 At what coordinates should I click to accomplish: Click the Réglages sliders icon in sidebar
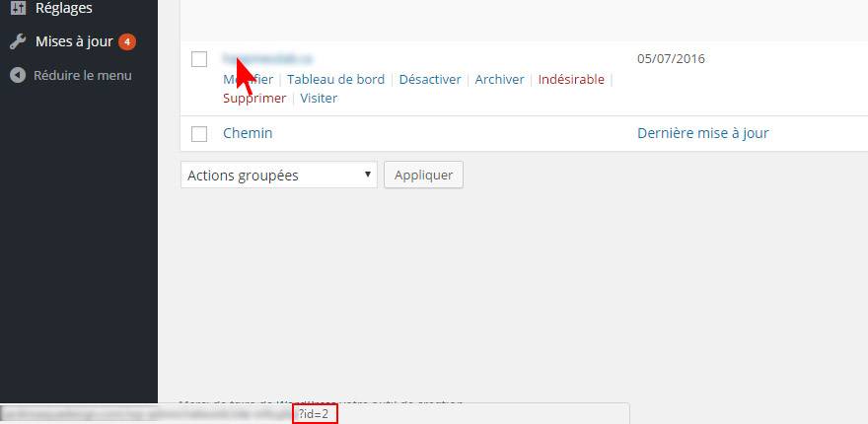coord(19,8)
